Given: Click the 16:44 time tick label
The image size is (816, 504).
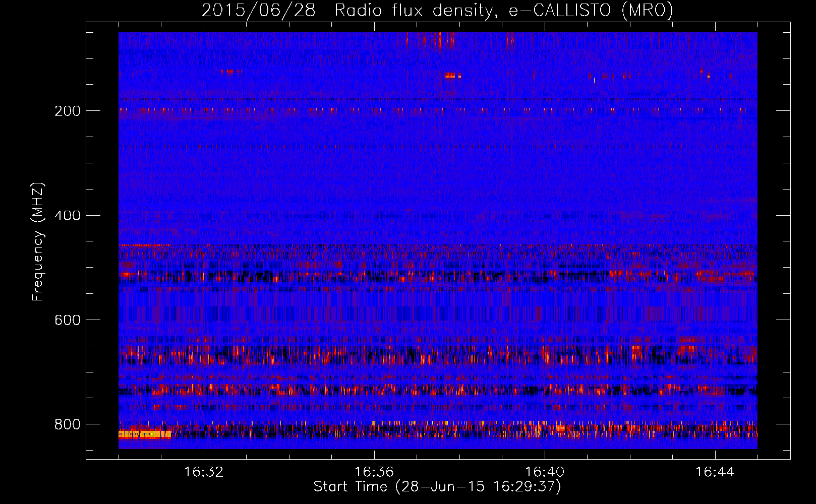Looking at the screenshot, I should pos(715,472).
